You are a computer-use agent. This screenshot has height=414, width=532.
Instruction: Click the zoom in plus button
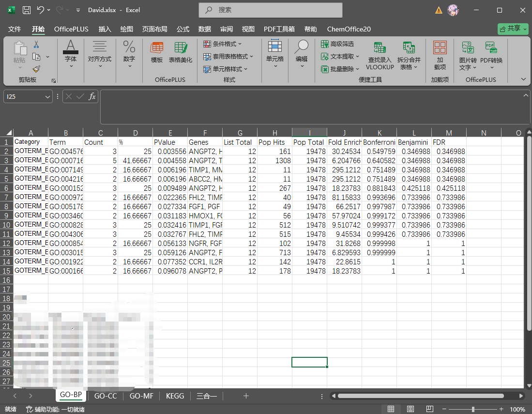point(502,409)
